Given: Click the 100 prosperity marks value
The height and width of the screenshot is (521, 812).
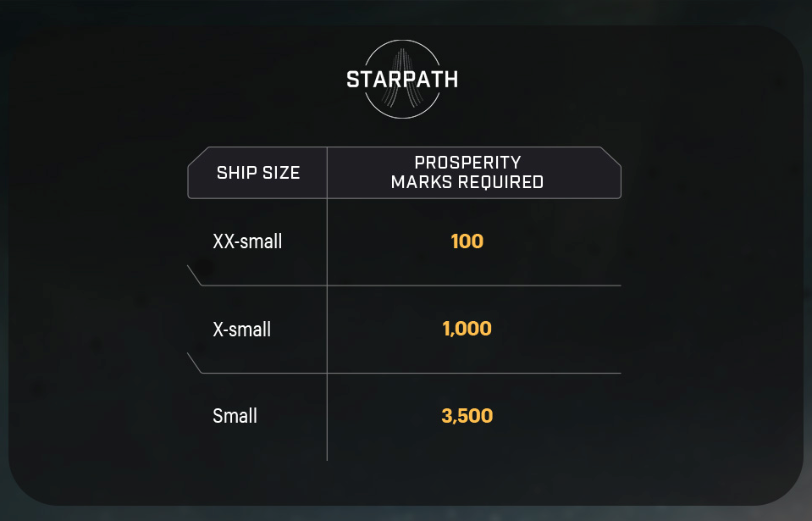Looking at the screenshot, I should (467, 241).
